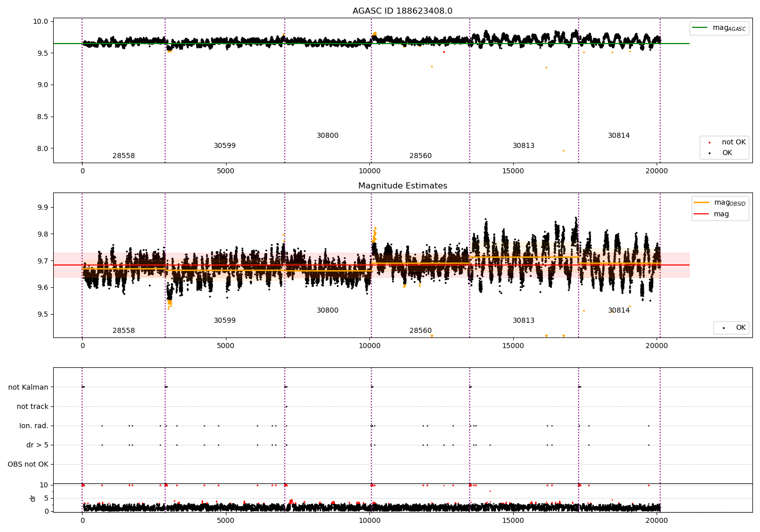This screenshot has width=760, height=532.
Task: Click the 20000 x-tick under the top plot
Action: click(657, 171)
